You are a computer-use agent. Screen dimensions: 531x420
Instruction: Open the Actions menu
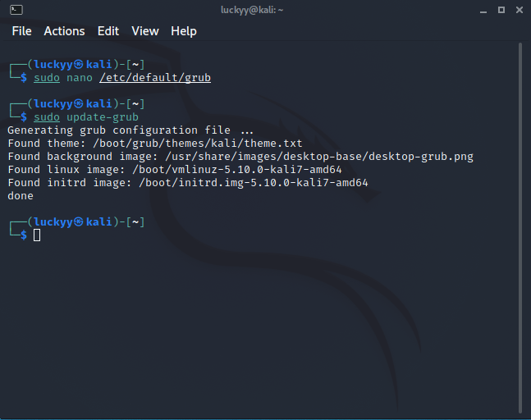point(64,31)
